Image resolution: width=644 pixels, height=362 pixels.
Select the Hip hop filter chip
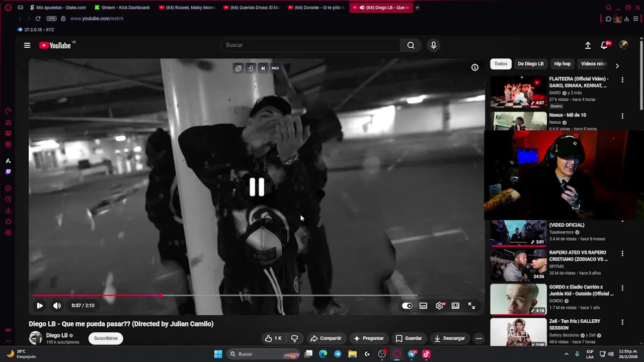pyautogui.click(x=562, y=64)
